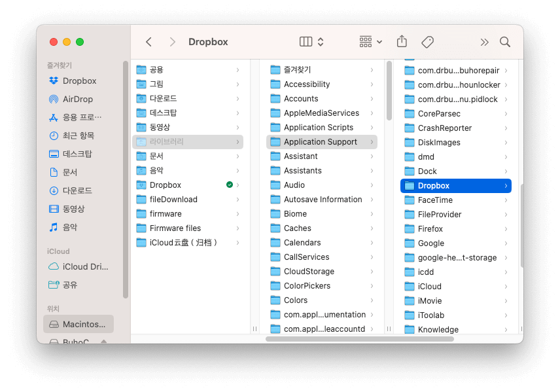This screenshot has height=392, width=560.
Task: Open the Finder search icon
Action: [x=504, y=42]
